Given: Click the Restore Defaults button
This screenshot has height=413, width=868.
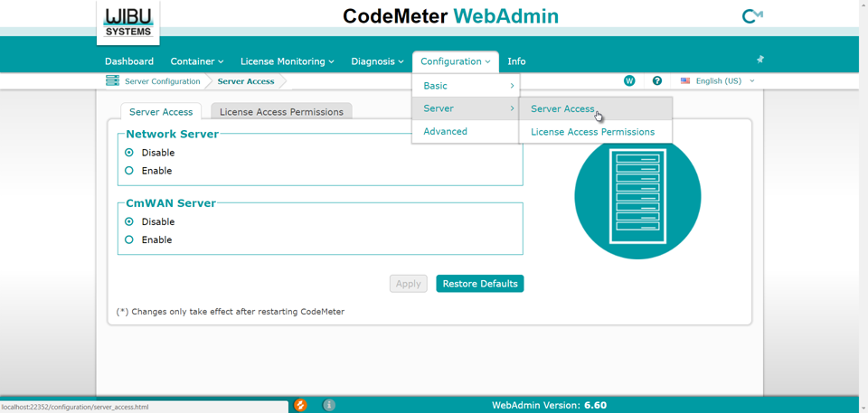Looking at the screenshot, I should [479, 284].
